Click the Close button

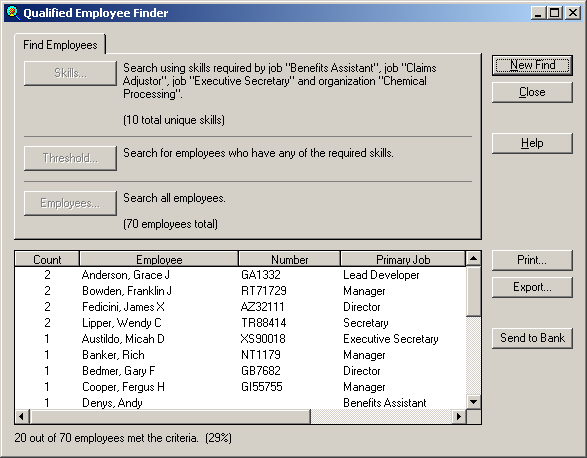tap(532, 92)
